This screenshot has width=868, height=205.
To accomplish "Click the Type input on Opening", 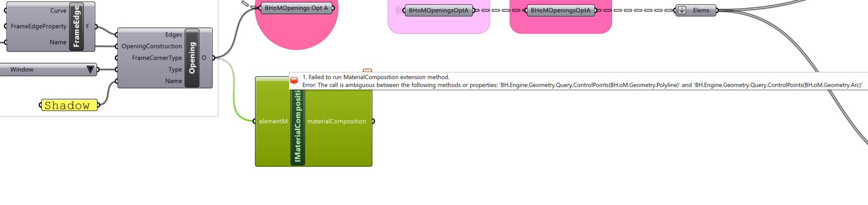I will tap(175, 69).
